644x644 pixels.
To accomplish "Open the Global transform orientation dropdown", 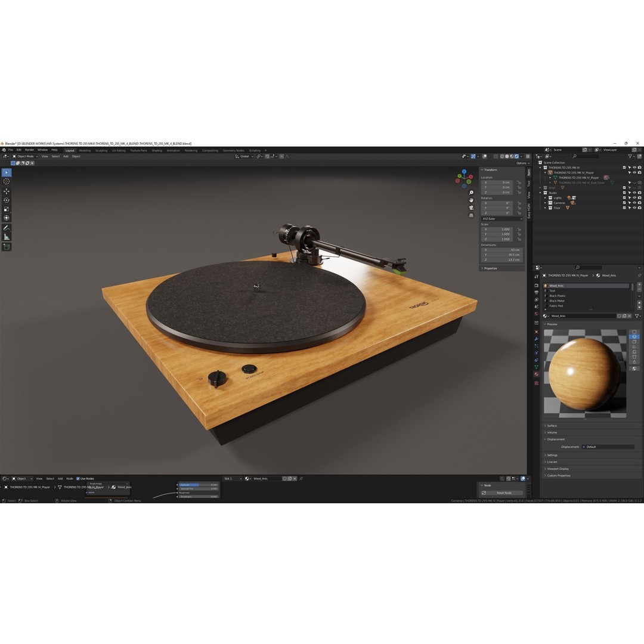I will pos(244,156).
